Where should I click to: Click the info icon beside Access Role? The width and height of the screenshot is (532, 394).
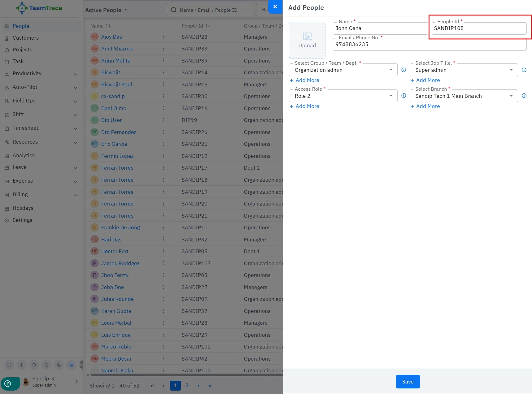[403, 96]
